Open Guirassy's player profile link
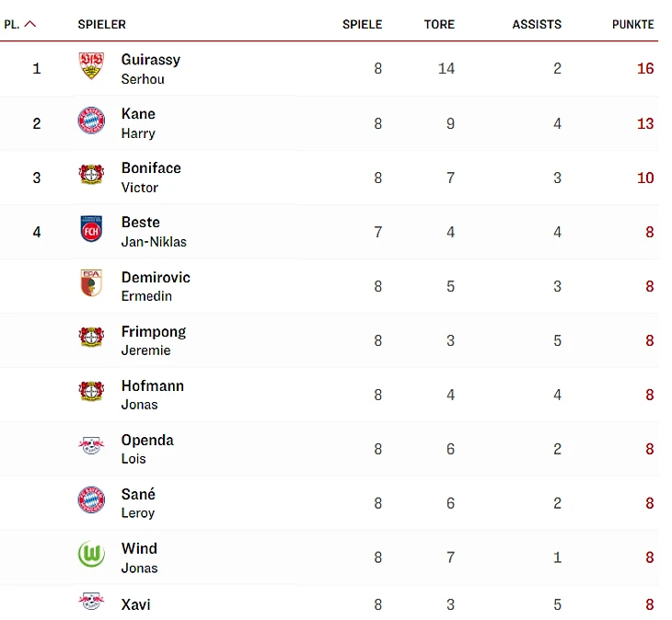The image size is (672, 620). [x=150, y=60]
